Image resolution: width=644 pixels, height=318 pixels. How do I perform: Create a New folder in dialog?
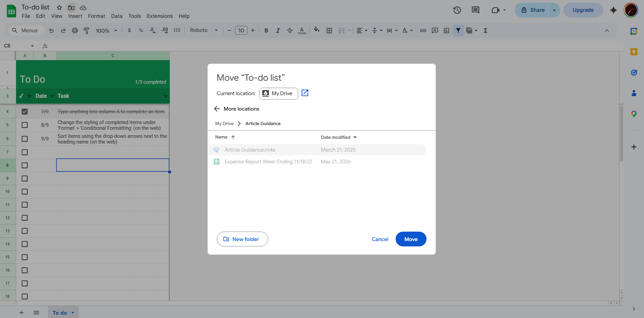tap(242, 239)
